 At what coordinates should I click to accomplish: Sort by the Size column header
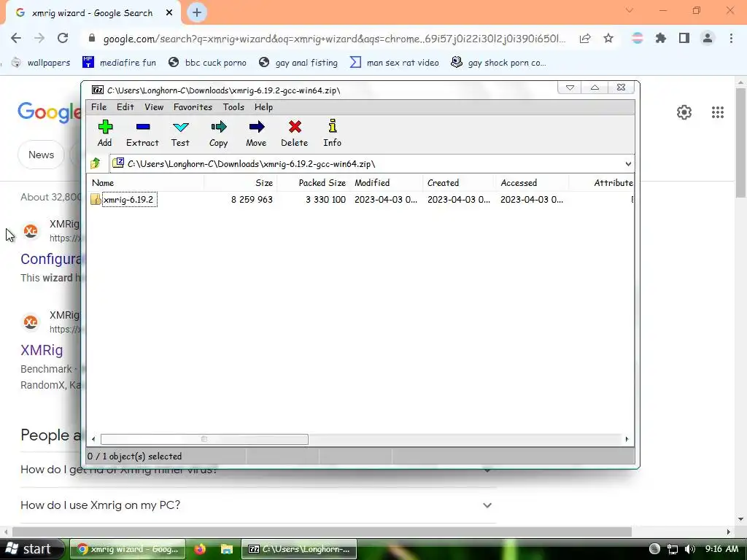pos(241,183)
